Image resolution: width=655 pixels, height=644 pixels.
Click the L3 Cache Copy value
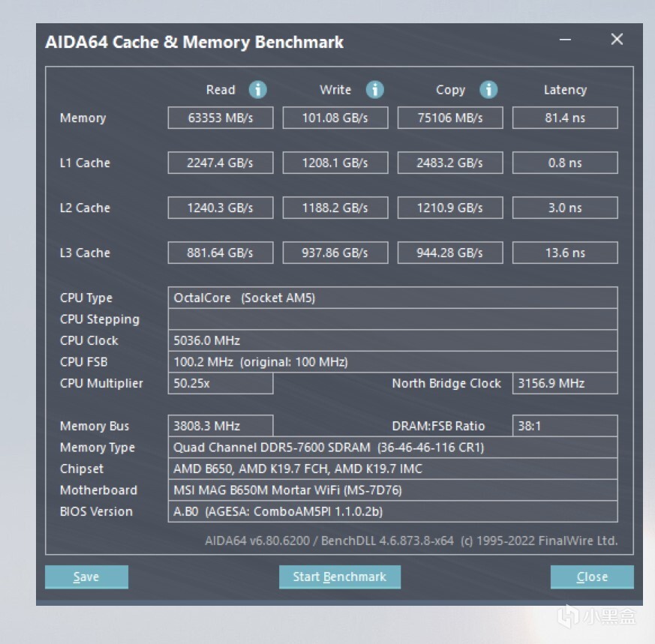449,253
